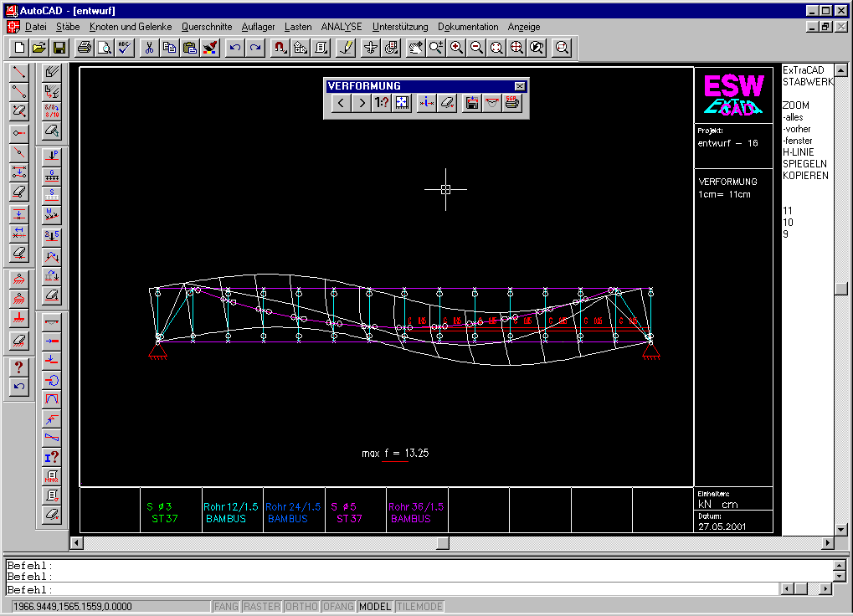Toggle the coordinate display in status bar

coord(110,606)
